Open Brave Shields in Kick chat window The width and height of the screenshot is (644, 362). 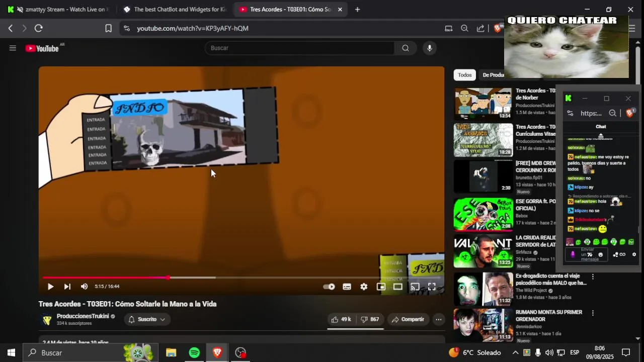[629, 114]
